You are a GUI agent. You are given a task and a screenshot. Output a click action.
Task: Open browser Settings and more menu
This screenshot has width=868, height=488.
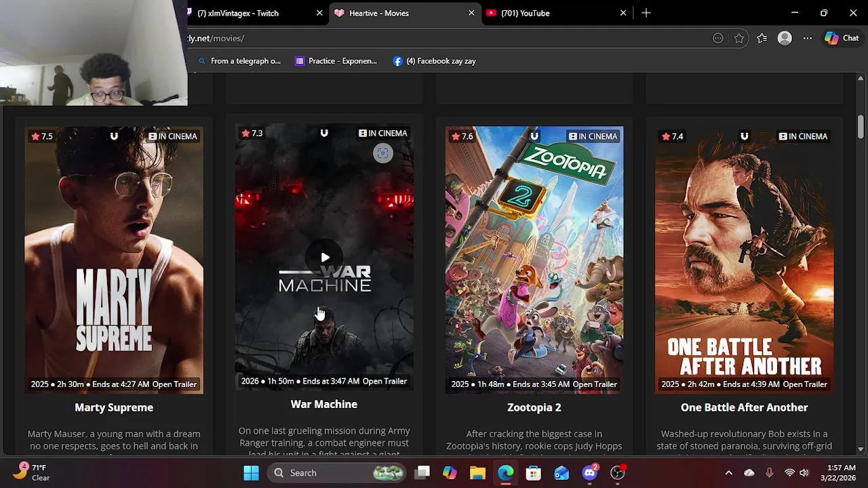(808, 39)
